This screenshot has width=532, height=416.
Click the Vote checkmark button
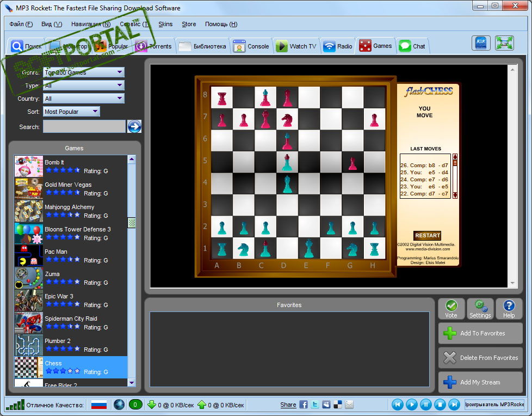451,309
